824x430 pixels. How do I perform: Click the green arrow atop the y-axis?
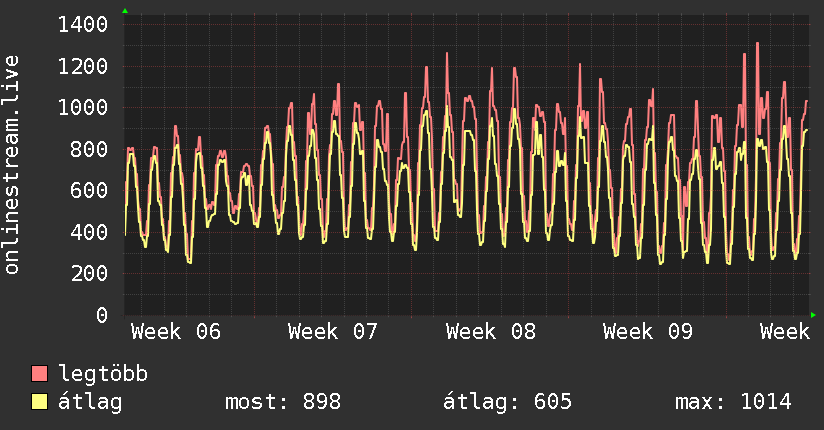pos(125,11)
